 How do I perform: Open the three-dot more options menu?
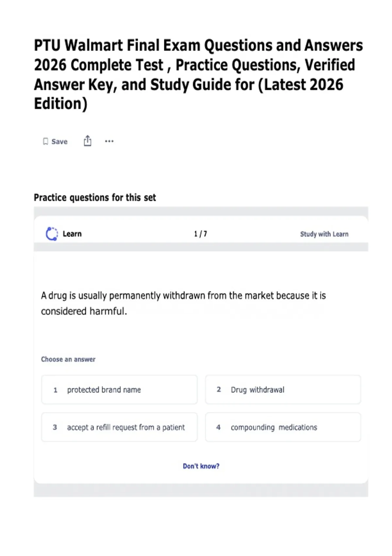[x=109, y=141]
